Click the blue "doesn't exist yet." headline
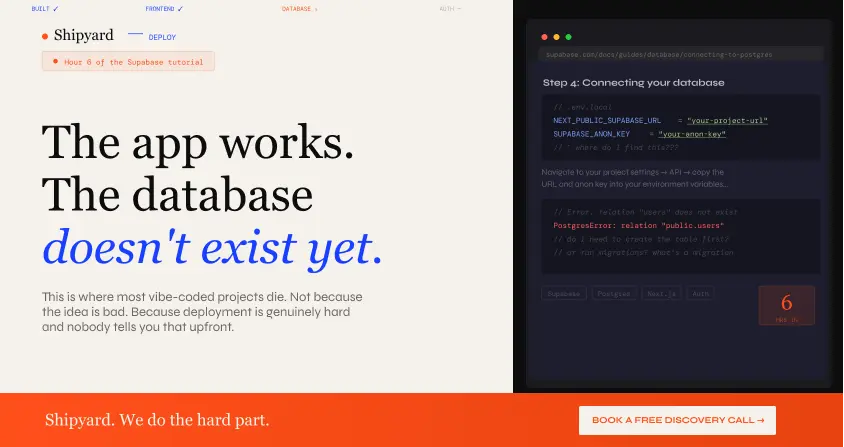Image resolution: width=844 pixels, height=447 pixels. click(x=212, y=248)
